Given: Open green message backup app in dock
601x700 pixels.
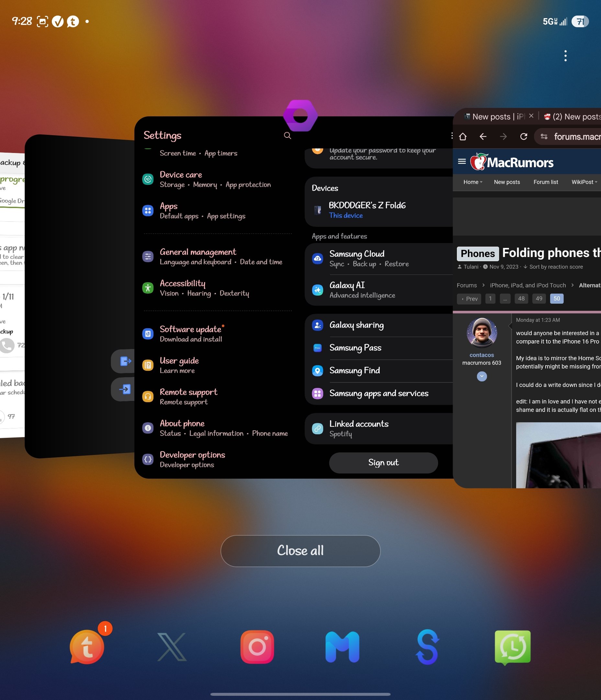Looking at the screenshot, I should (513, 647).
